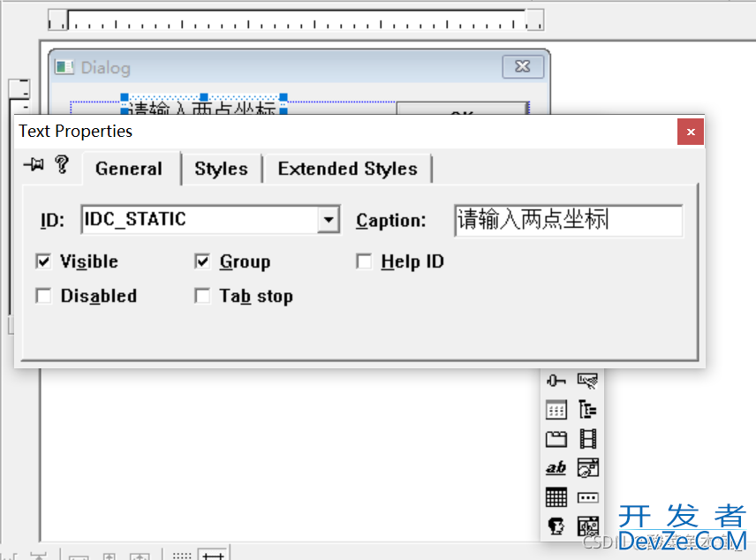756x560 pixels.
Task: Select the Rich Edit 'ab' control tool
Action: (556, 468)
